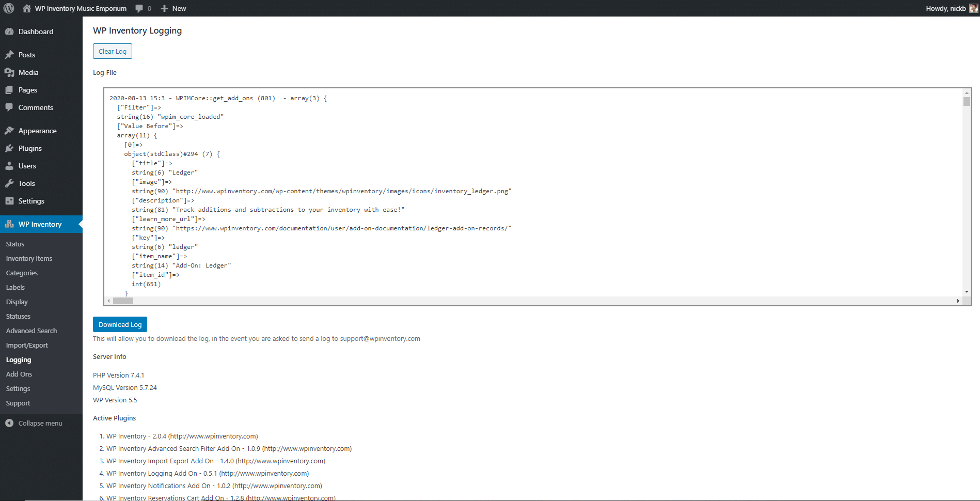Open the Add Ons submenu
Viewport: 980px width, 501px height.
pyautogui.click(x=19, y=374)
